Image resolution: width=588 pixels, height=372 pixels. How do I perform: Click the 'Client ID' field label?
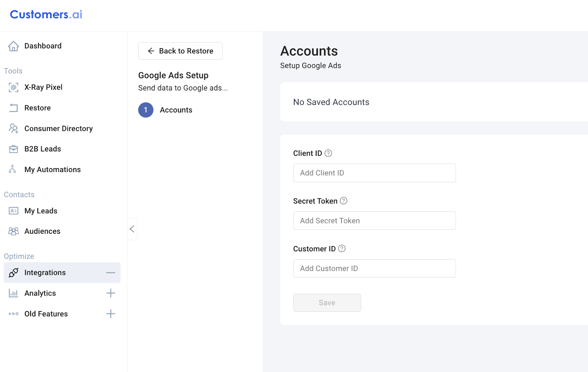[x=308, y=153]
